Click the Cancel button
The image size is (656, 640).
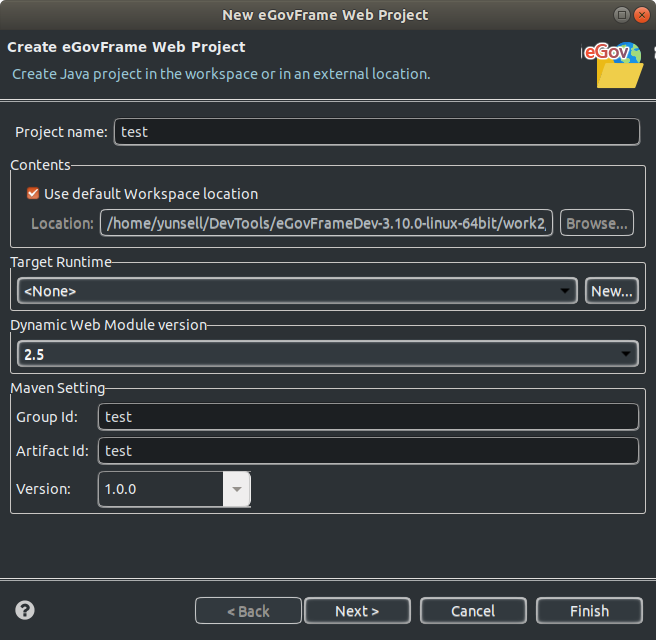(473, 611)
